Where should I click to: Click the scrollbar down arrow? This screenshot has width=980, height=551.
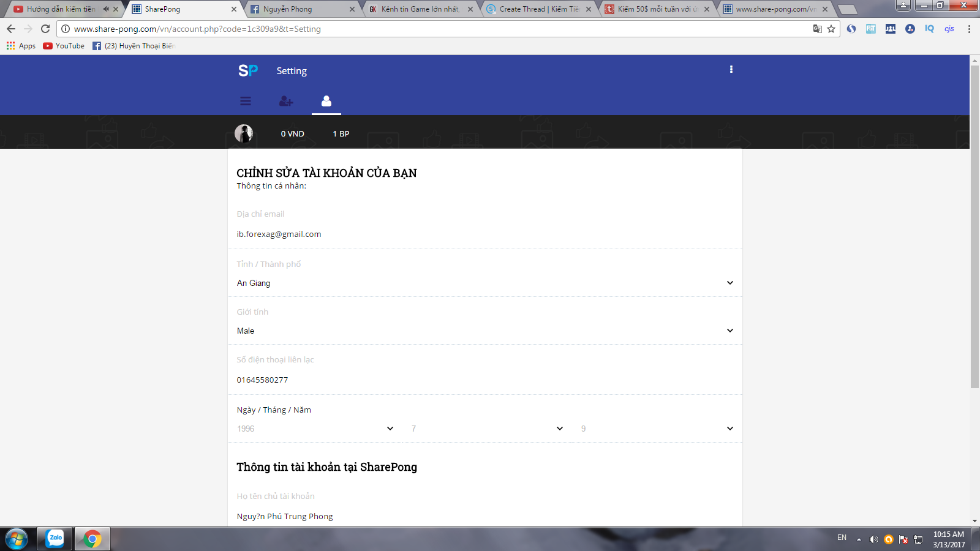click(974, 521)
